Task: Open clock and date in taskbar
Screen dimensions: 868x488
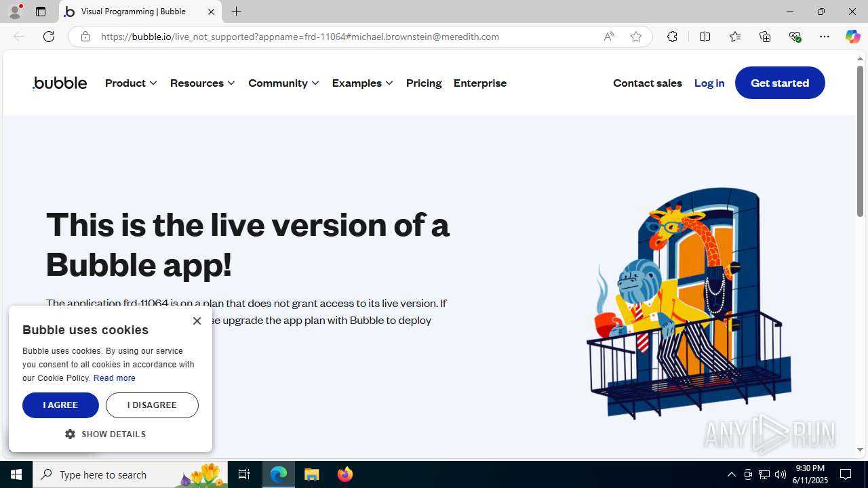Action: point(810,474)
